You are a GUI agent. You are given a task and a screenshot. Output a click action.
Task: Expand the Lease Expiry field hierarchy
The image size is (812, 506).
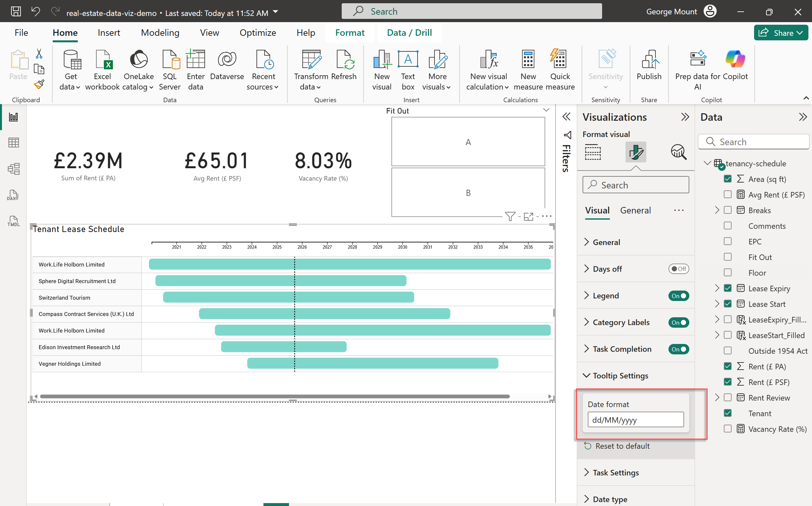click(717, 288)
